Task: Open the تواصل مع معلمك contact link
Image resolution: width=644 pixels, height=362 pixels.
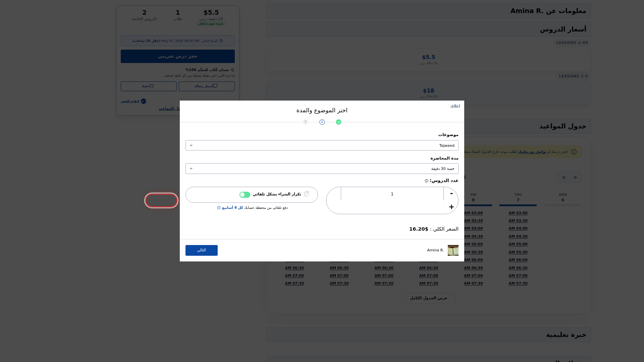Action: 532,152
